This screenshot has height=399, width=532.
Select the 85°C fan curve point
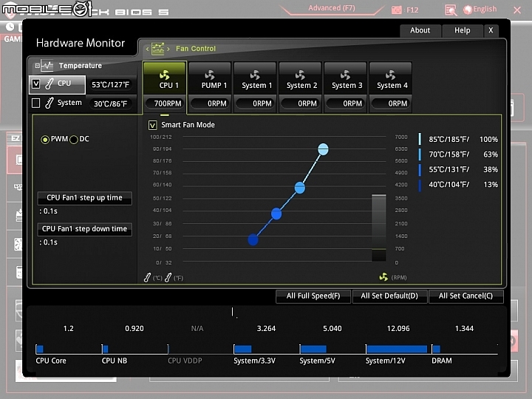point(323,149)
